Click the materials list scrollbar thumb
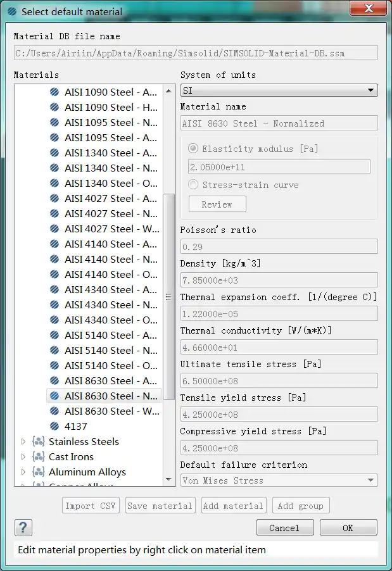This screenshot has height=571, width=392. tap(168, 296)
